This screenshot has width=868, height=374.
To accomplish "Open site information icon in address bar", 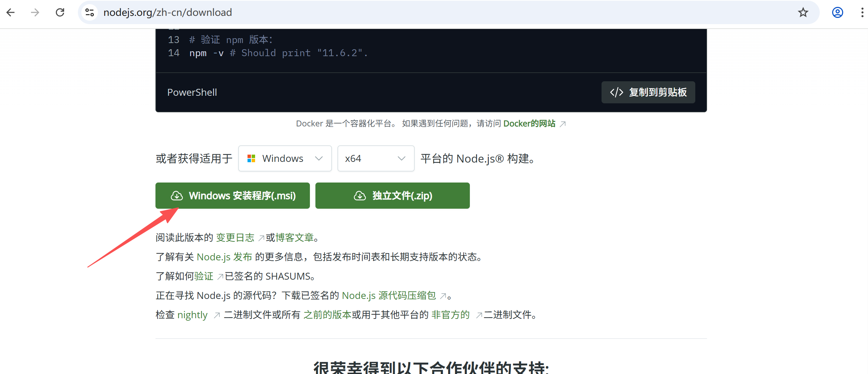I will [90, 13].
